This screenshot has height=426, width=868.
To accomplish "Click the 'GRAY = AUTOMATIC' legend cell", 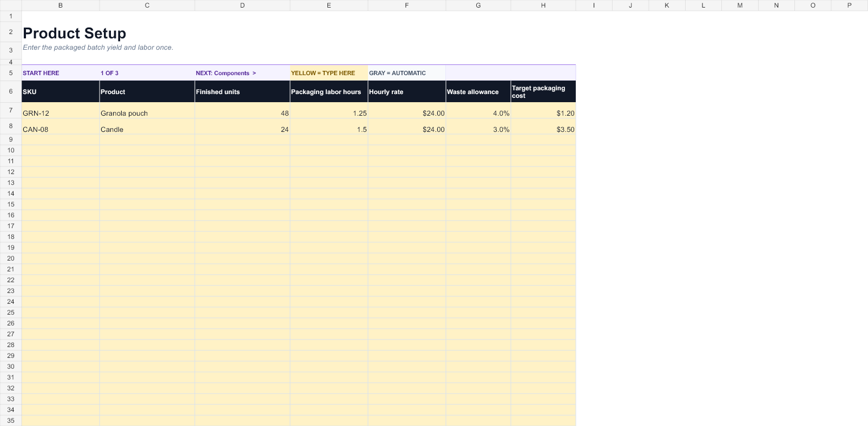I will (x=407, y=73).
